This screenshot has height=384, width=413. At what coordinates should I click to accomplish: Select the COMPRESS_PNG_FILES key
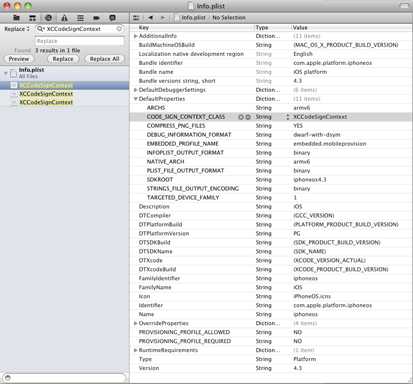click(176, 126)
